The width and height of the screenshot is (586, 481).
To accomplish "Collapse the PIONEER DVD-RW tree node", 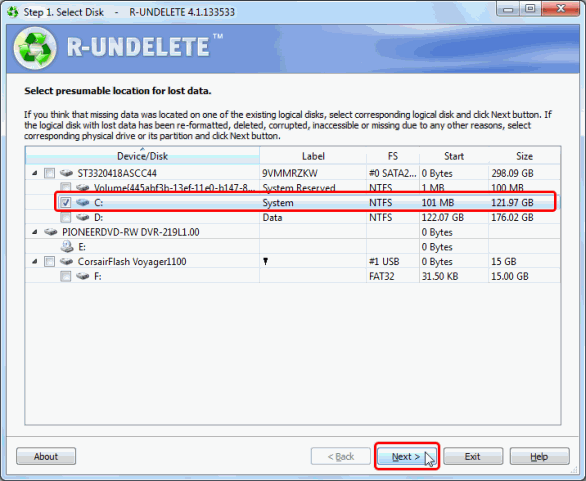I will coord(35,232).
